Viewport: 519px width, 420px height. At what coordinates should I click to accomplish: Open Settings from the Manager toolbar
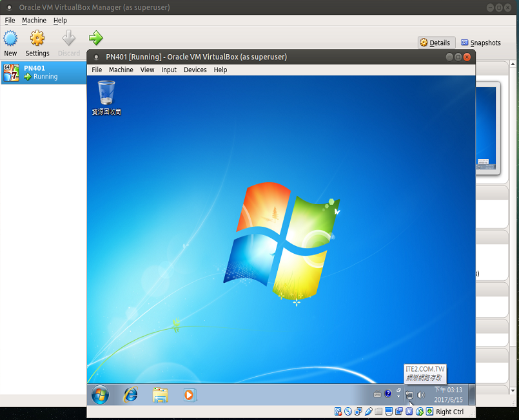pyautogui.click(x=37, y=43)
